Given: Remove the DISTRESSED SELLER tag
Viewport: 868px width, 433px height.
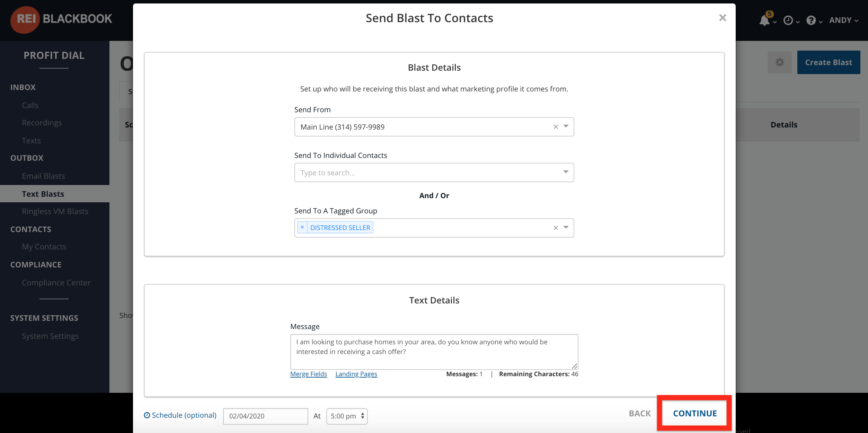Looking at the screenshot, I should click(302, 227).
